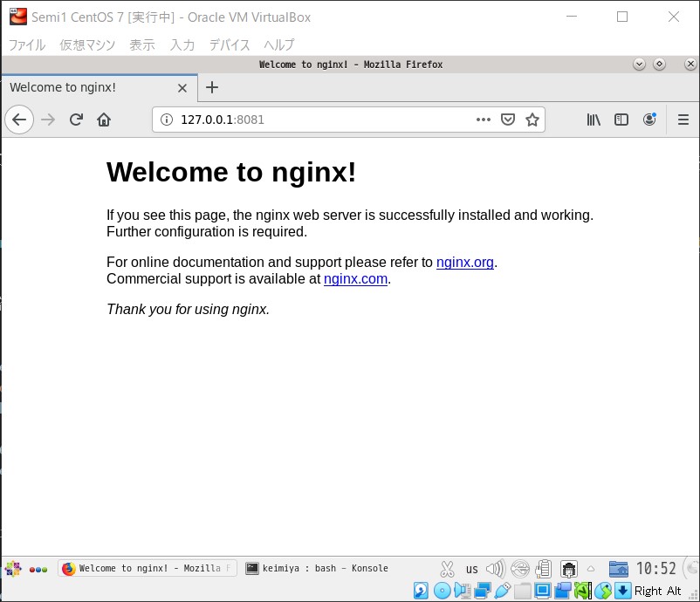Open the 入力 menu
Viewport: 700px width, 602px height.
(x=182, y=44)
